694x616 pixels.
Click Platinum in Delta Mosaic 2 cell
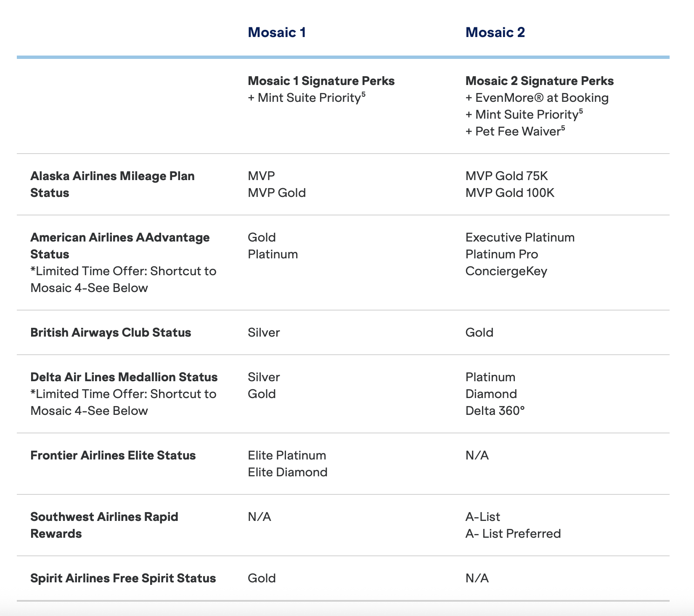click(490, 377)
